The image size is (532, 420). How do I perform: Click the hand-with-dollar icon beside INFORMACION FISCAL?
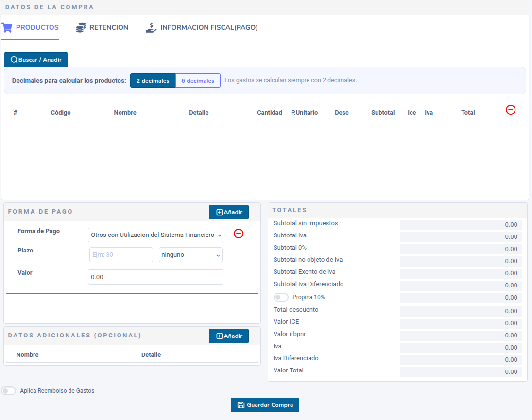(x=151, y=28)
